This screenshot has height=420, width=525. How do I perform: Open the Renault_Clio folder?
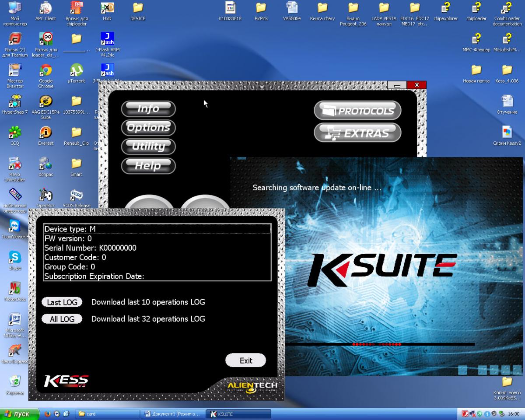[x=77, y=136]
